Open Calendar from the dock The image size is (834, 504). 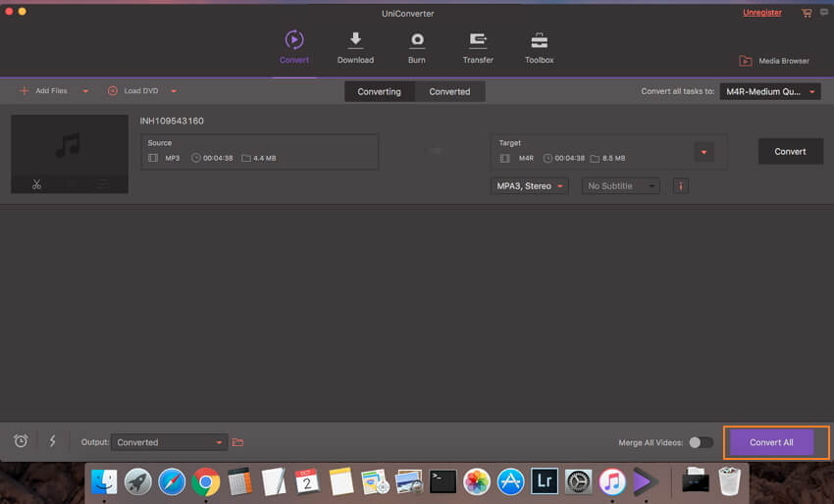tap(307, 482)
